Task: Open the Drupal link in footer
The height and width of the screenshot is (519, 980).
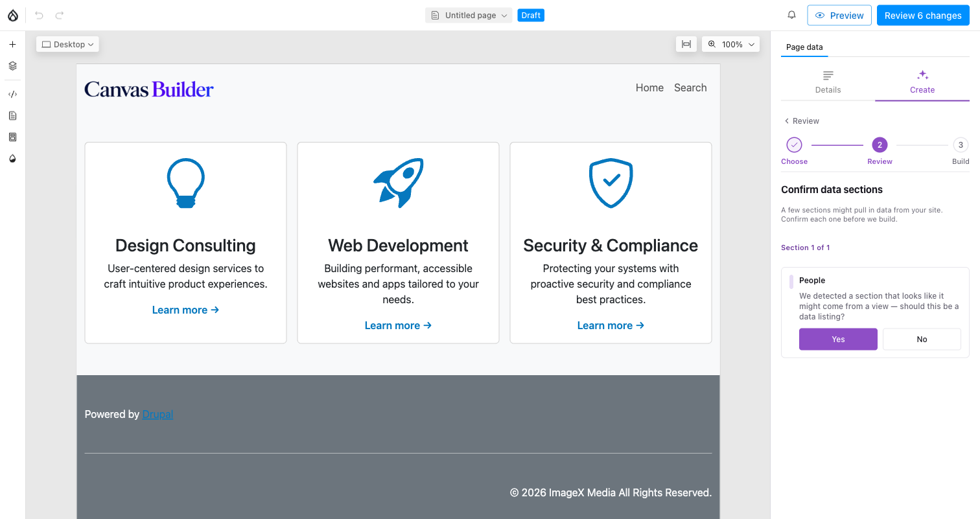Action: coord(157,414)
